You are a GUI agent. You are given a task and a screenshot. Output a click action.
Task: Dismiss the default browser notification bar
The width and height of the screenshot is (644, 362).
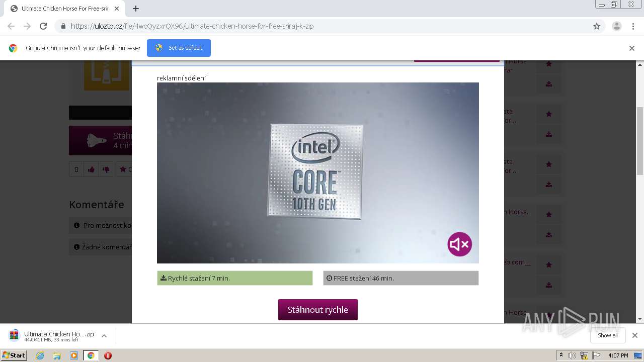631,48
